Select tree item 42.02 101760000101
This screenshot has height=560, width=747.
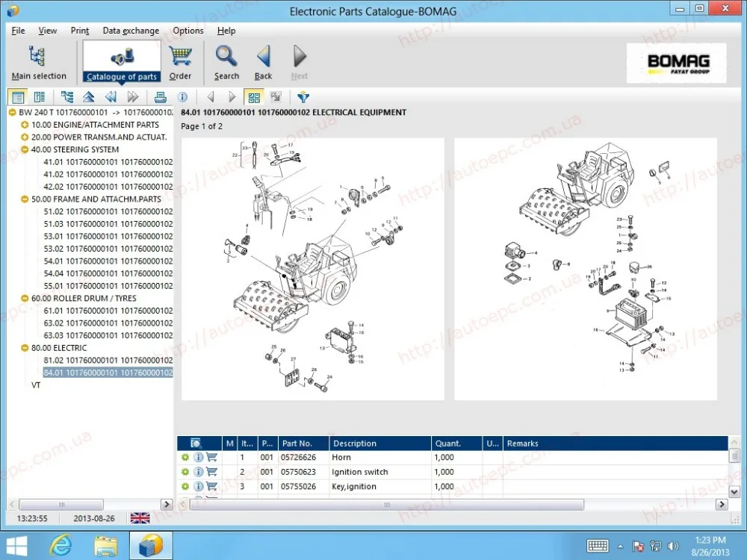tap(108, 187)
